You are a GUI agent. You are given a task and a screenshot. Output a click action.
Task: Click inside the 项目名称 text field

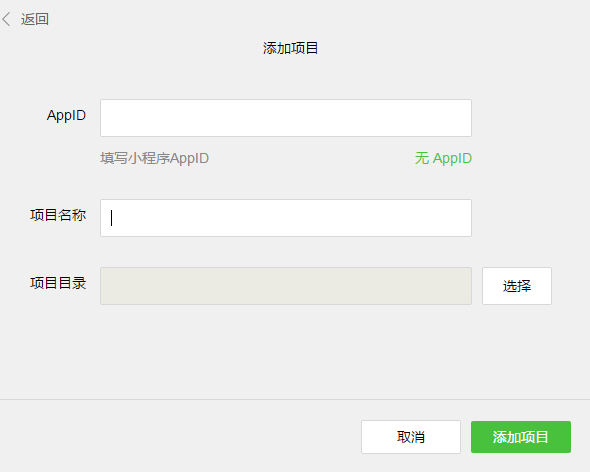click(286, 218)
